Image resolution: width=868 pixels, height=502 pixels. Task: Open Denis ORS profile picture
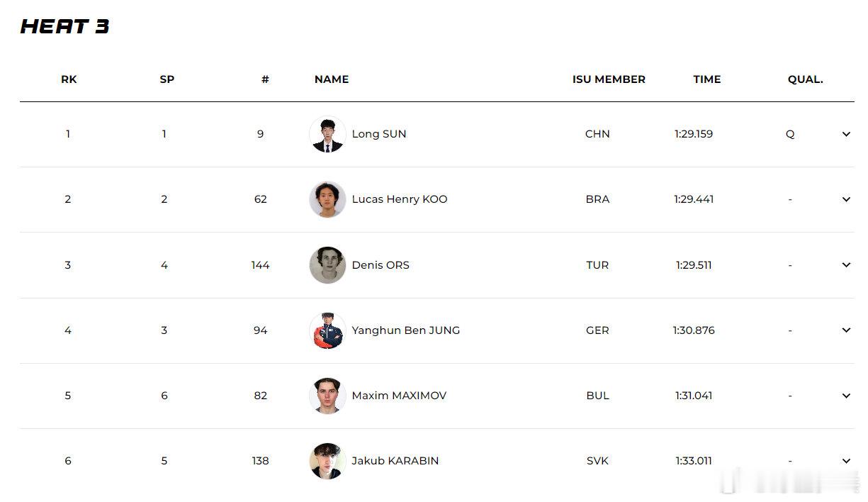[x=327, y=265]
